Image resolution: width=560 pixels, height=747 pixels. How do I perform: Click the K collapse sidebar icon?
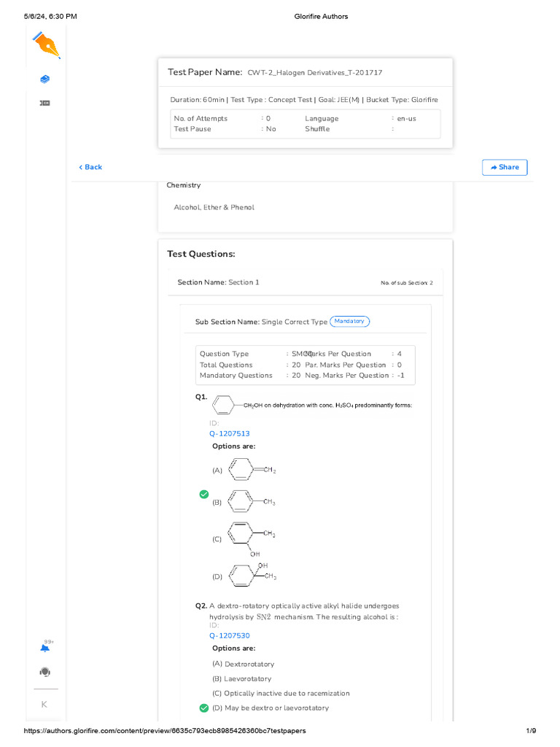44,704
